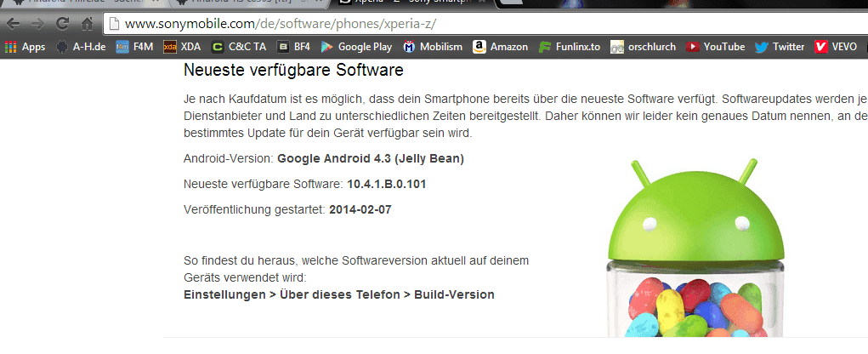Go forward to the next page
The height and width of the screenshot is (354, 868).
click(37, 24)
